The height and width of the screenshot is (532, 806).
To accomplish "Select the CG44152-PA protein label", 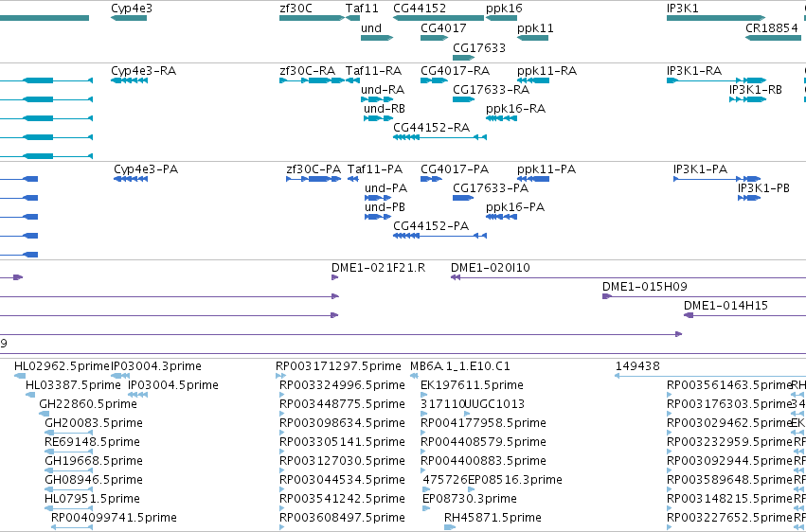I will tap(431, 226).
